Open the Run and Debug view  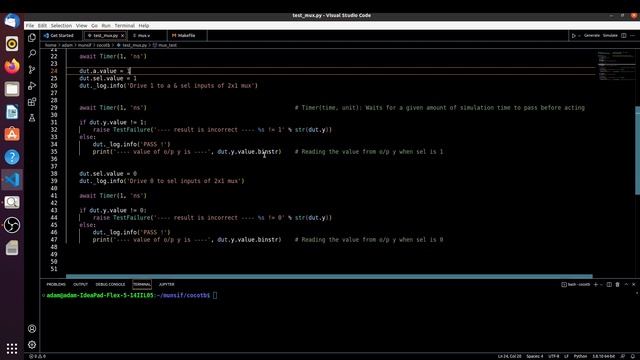(x=32, y=86)
